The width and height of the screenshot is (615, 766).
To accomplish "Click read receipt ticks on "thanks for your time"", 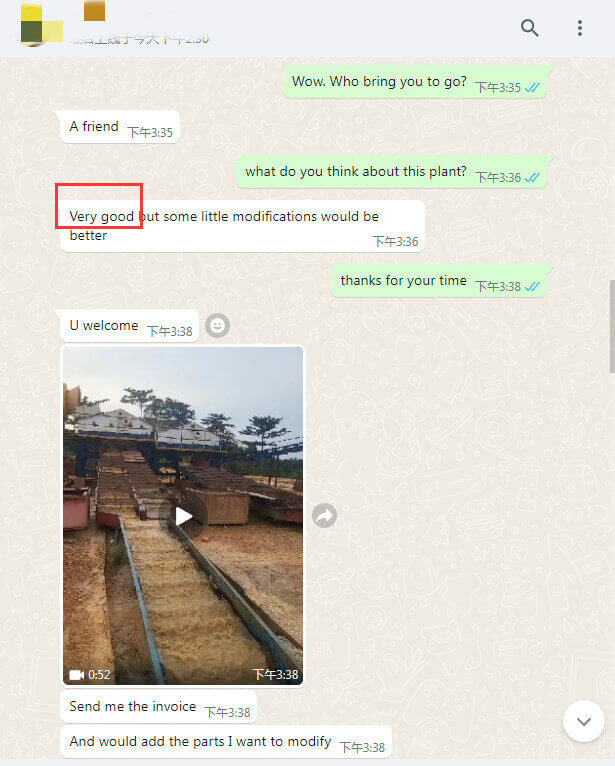I will pyautogui.click(x=532, y=286).
